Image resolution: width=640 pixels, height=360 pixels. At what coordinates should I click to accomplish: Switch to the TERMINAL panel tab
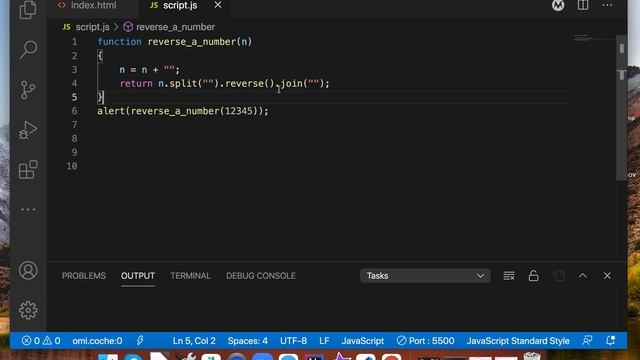point(190,276)
